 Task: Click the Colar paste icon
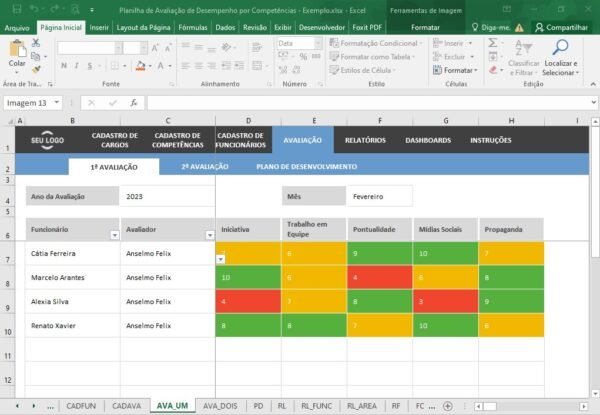click(x=17, y=49)
